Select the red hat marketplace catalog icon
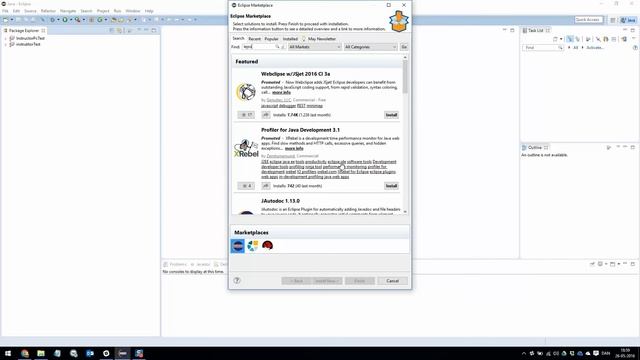The height and width of the screenshot is (360, 640). point(267,245)
